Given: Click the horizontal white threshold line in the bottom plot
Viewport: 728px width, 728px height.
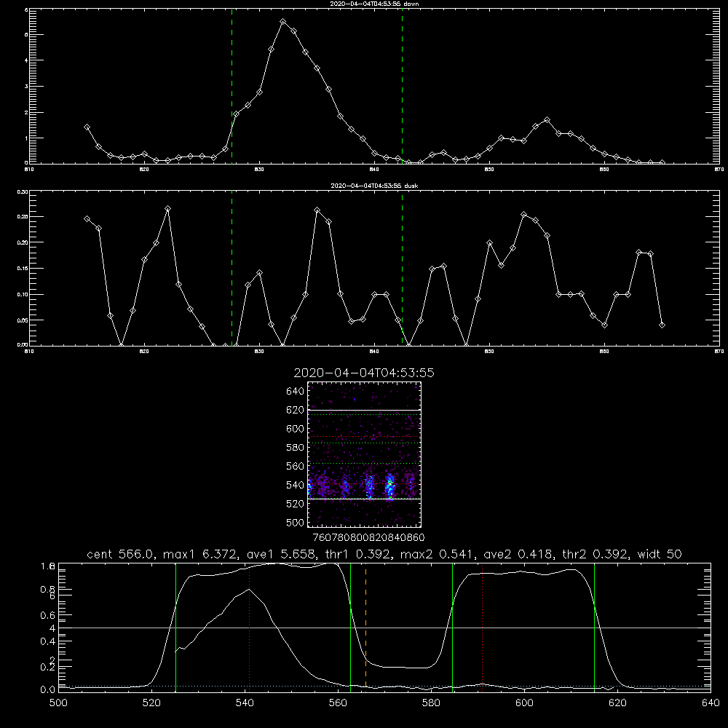Looking at the screenshot, I should (384, 628).
